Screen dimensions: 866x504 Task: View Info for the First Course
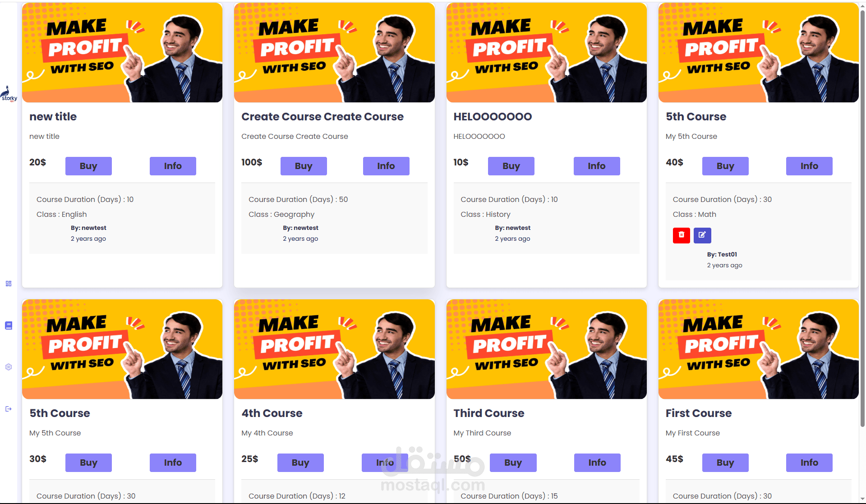[809, 463]
